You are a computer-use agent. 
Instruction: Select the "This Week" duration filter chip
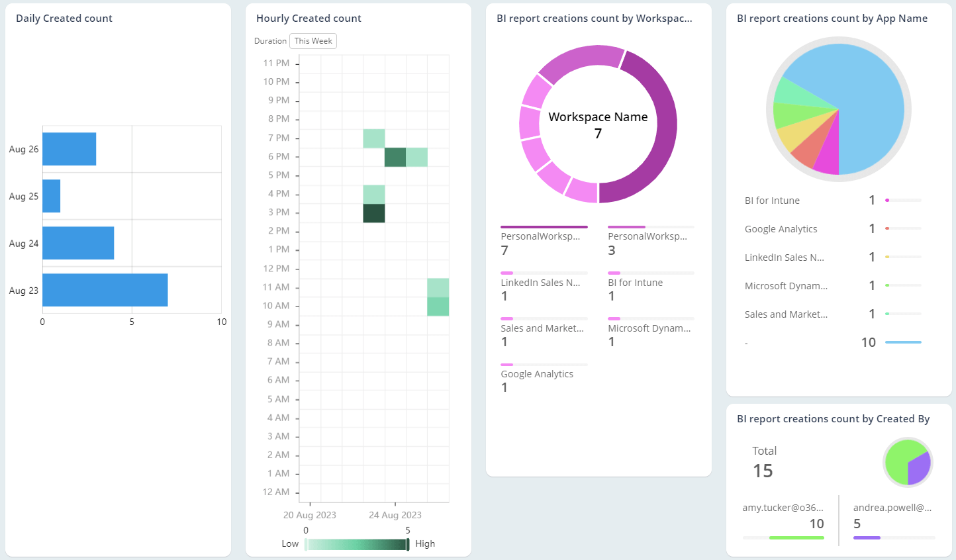(x=312, y=40)
